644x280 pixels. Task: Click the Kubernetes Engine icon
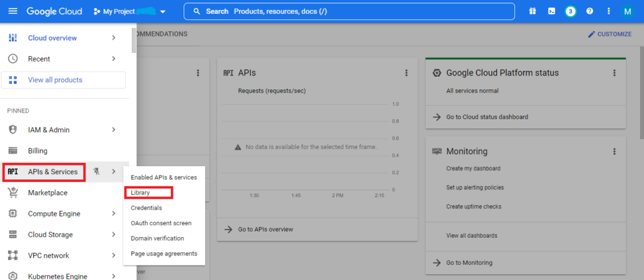tap(13, 276)
